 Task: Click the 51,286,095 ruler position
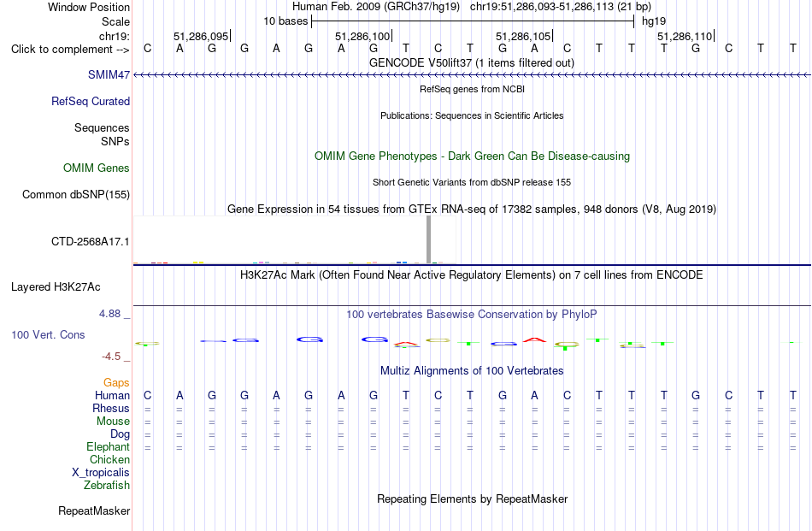point(201,36)
